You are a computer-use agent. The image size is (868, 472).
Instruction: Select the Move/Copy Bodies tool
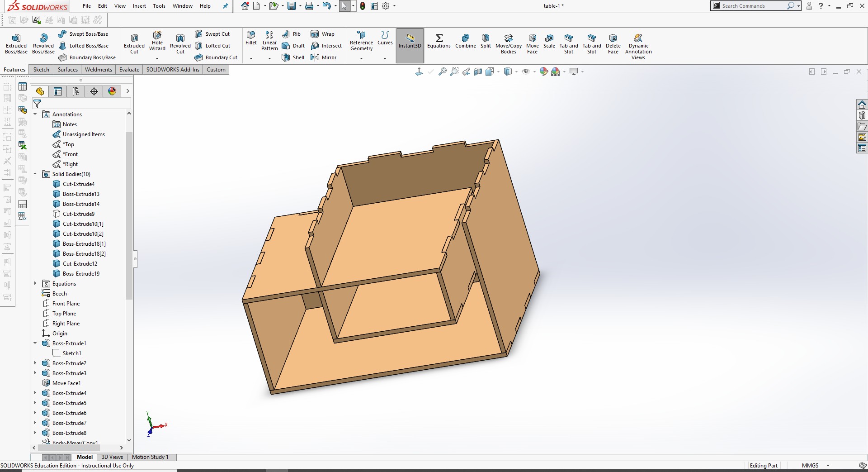click(x=509, y=43)
